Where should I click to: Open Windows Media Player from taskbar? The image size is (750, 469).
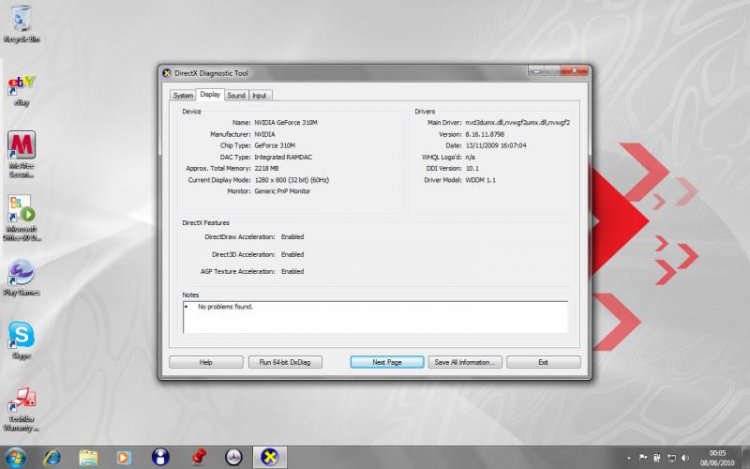(124, 456)
